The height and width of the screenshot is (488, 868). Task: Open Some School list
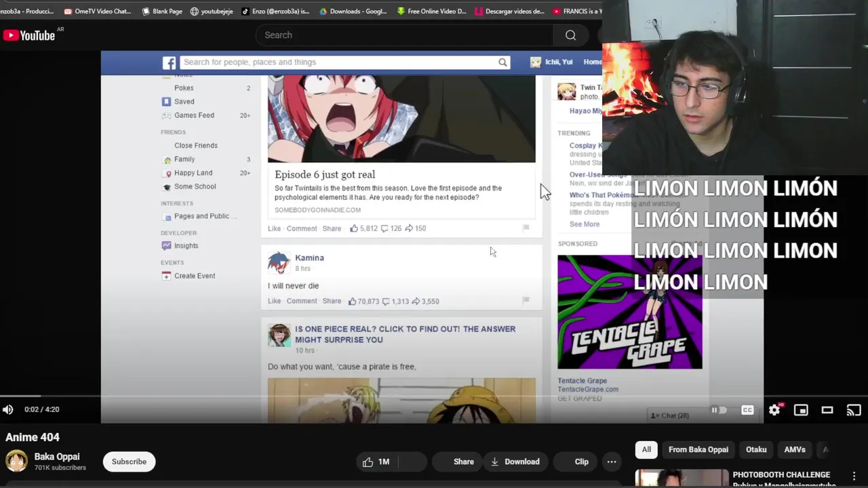[195, 186]
